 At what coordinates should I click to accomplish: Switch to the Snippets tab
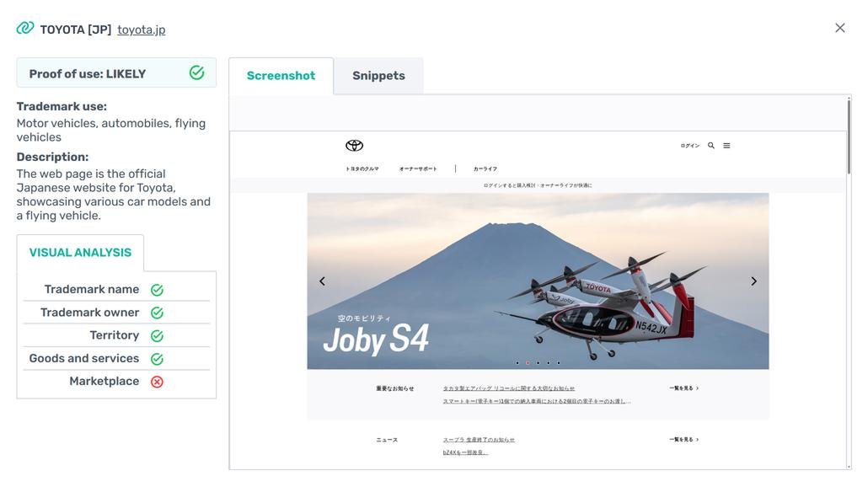click(x=378, y=76)
